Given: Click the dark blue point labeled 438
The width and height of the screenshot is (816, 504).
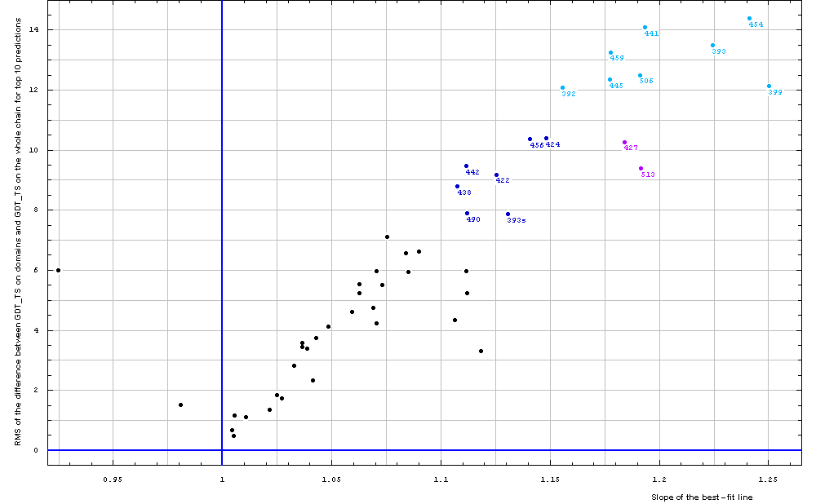Looking at the screenshot, I should point(457,187).
